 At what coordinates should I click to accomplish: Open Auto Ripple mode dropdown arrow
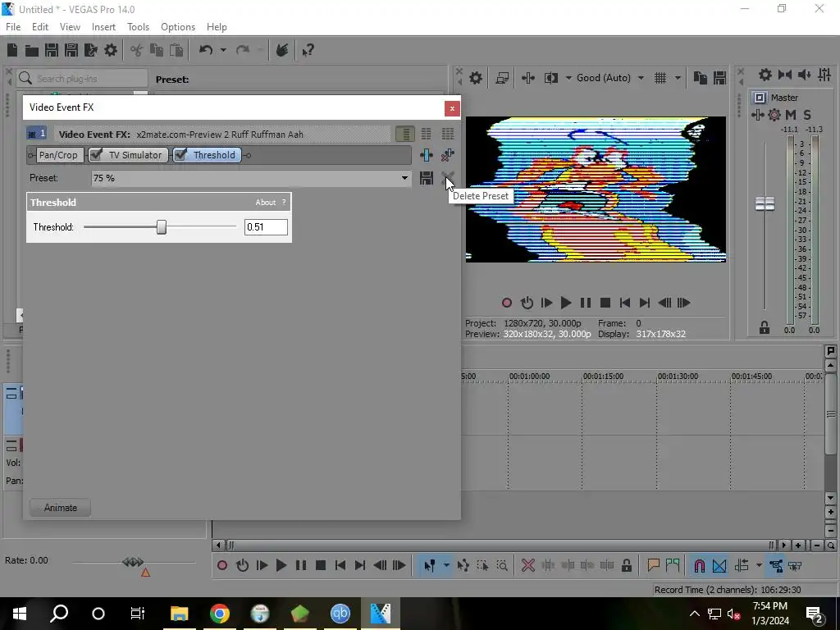(759, 565)
